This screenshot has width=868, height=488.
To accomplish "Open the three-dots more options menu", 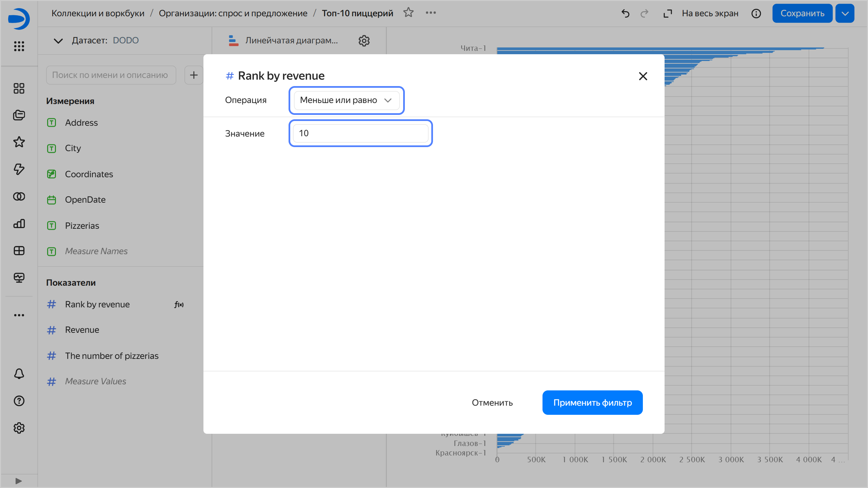I will tap(431, 13).
